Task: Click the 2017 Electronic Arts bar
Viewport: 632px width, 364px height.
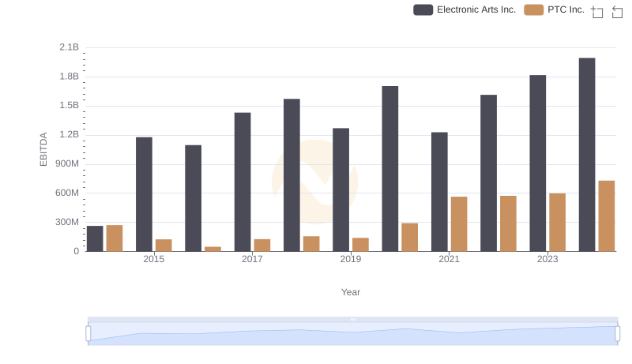Action: pos(243,182)
